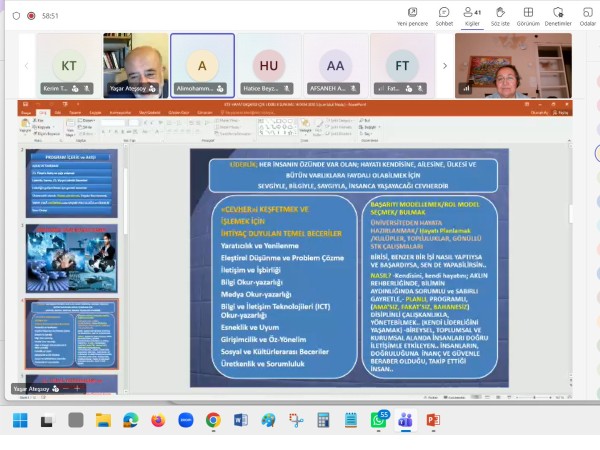Switch to the Animasyonlar ribbon tab
Screen dimensions: 600x450
[x=121, y=112]
